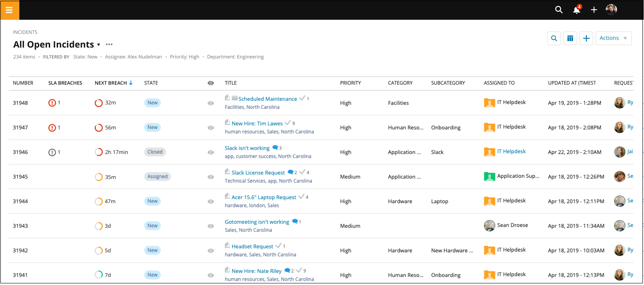Toggle the watch eye for incident 31943
644x285 pixels.
(210, 226)
